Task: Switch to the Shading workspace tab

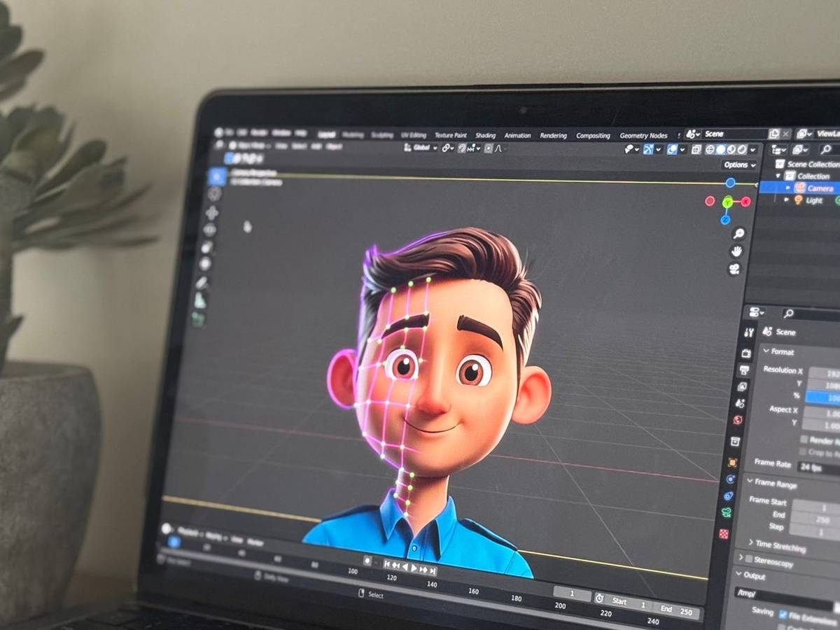Action: click(485, 135)
